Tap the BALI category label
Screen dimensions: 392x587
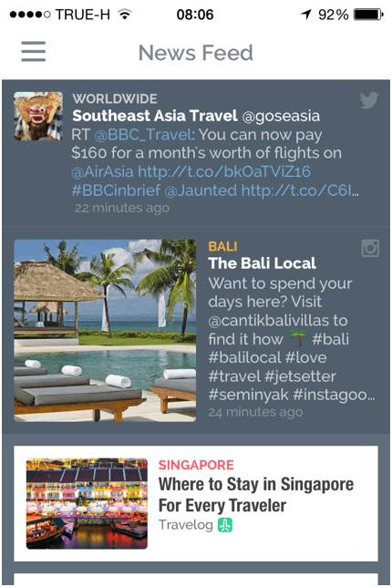coord(222,246)
